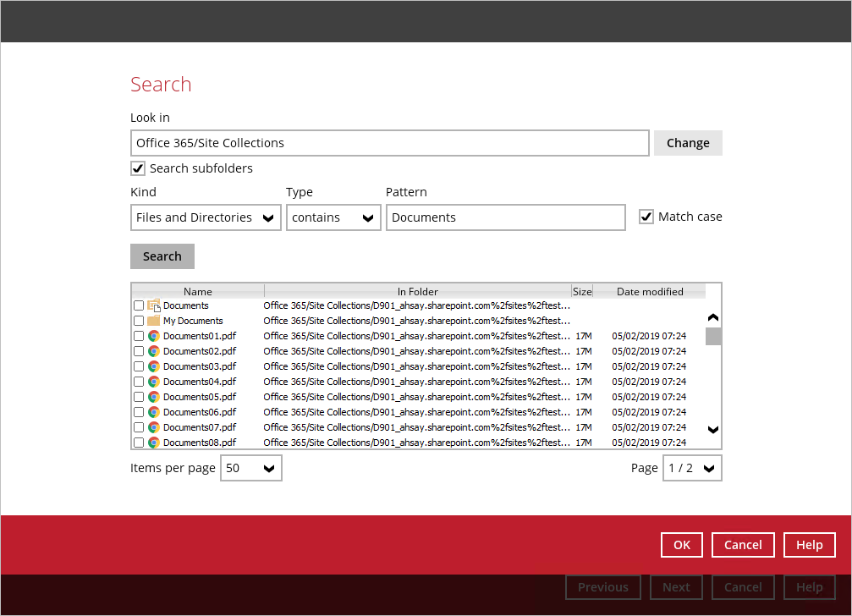The width and height of the screenshot is (852, 616).
Task: Open the Kind dropdown
Action: point(206,217)
